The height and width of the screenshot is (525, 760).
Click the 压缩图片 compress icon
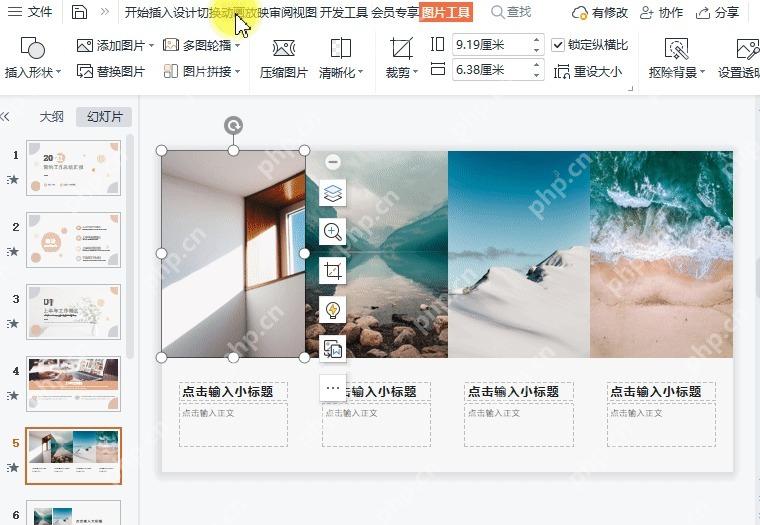coord(284,48)
